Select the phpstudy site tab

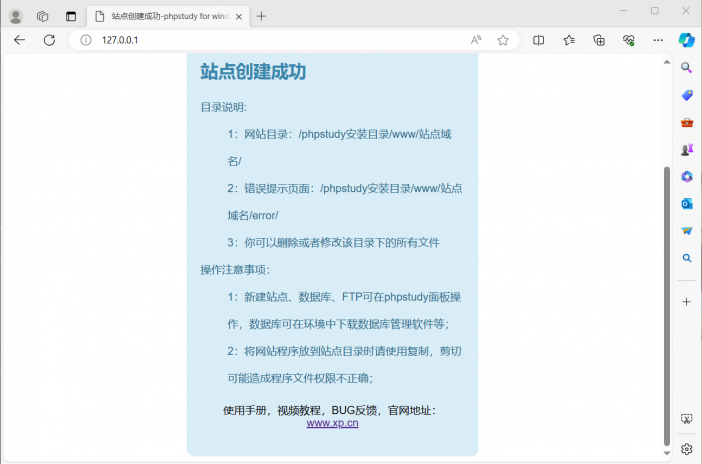click(168, 17)
